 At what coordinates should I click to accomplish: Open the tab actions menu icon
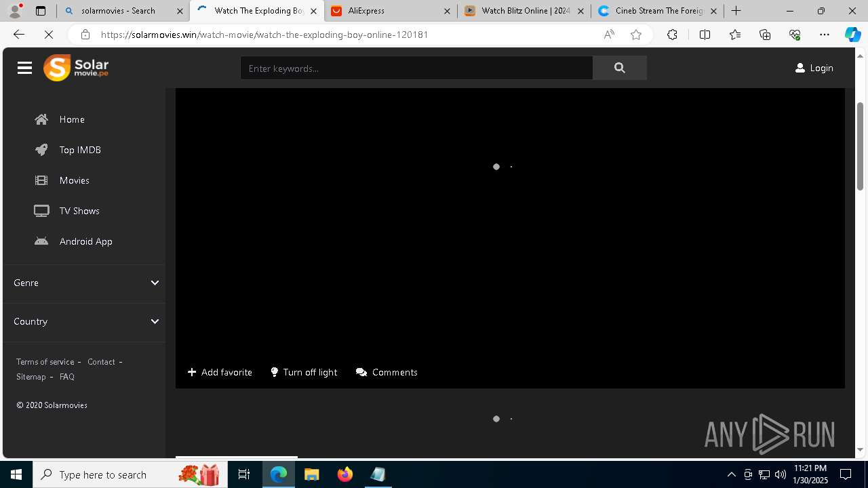tap(41, 11)
